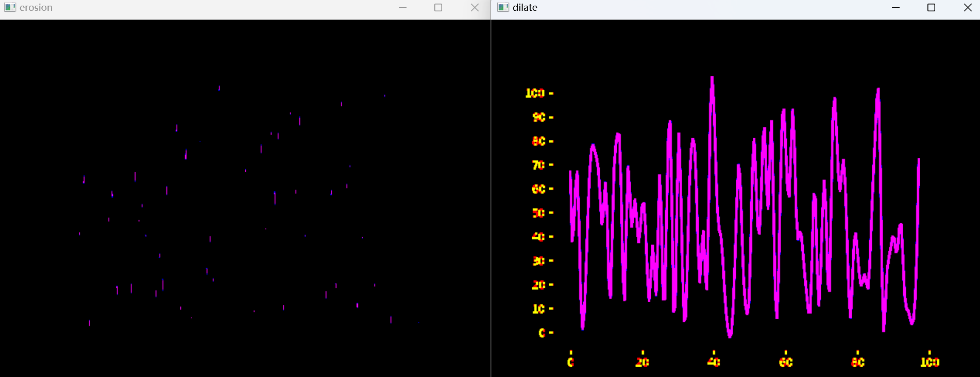Click the dilate window title text
Viewport: 980px width, 377px height.
coord(525,7)
